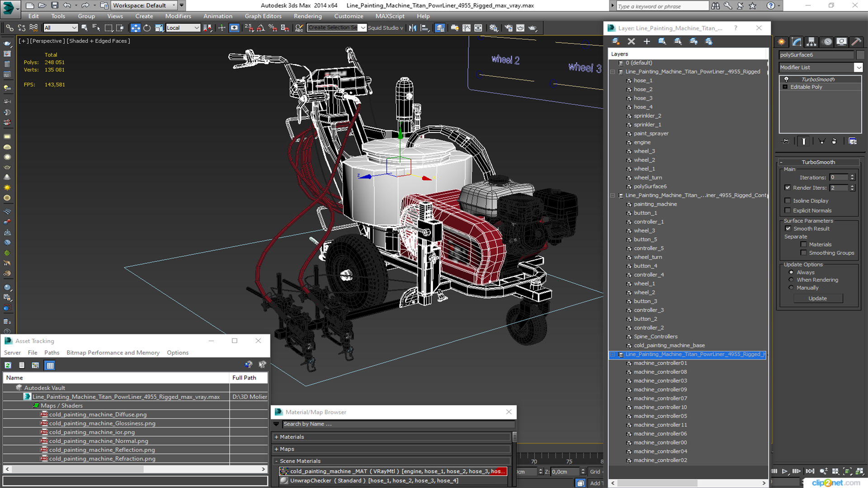The height and width of the screenshot is (488, 868).
Task: Toggle the Smooth Result checkbox
Action: [788, 229]
